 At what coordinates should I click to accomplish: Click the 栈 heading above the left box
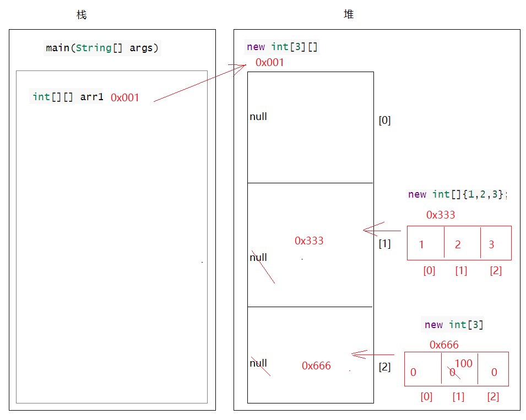pyautogui.click(x=82, y=15)
